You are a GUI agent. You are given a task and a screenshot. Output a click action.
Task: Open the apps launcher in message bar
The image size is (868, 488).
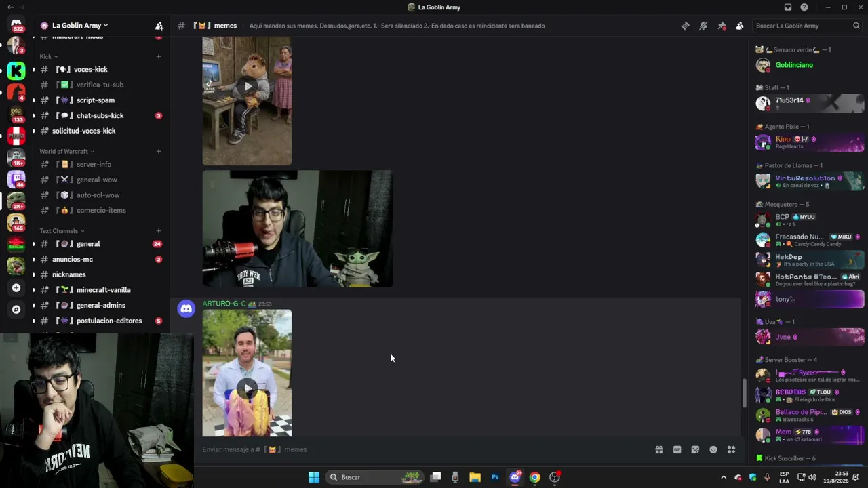pos(731,449)
